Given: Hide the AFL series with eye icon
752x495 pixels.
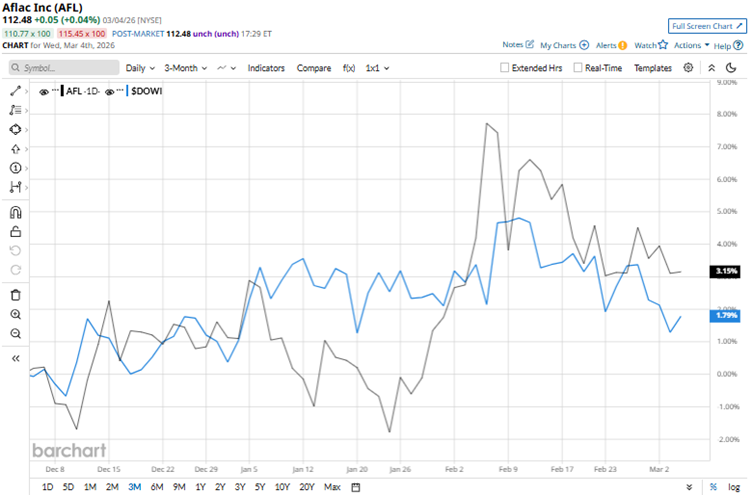Looking at the screenshot, I should [44, 91].
